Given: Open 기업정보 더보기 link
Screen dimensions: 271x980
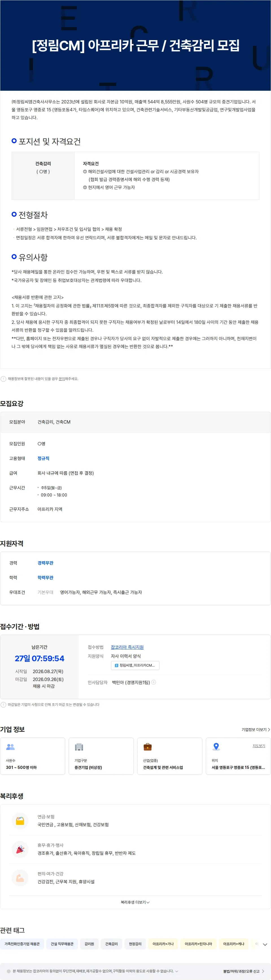Looking at the screenshot, I should coord(256,730).
